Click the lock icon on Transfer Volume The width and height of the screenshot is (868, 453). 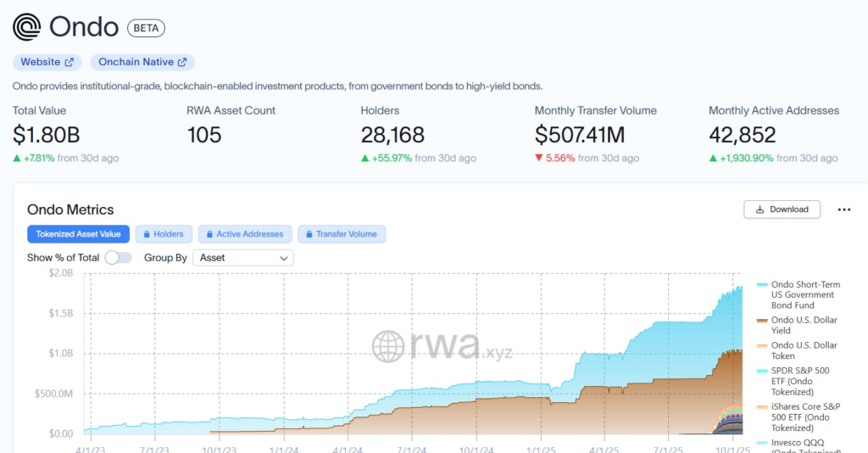(309, 234)
